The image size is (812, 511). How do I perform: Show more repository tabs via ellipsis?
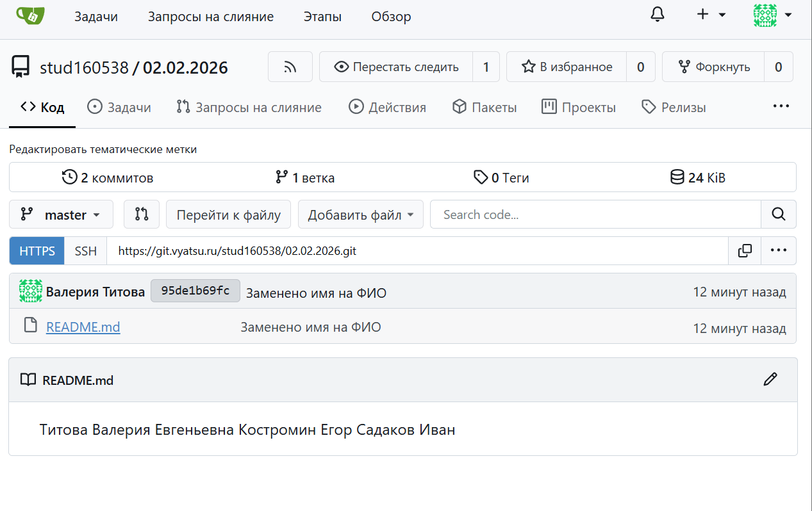[780, 106]
